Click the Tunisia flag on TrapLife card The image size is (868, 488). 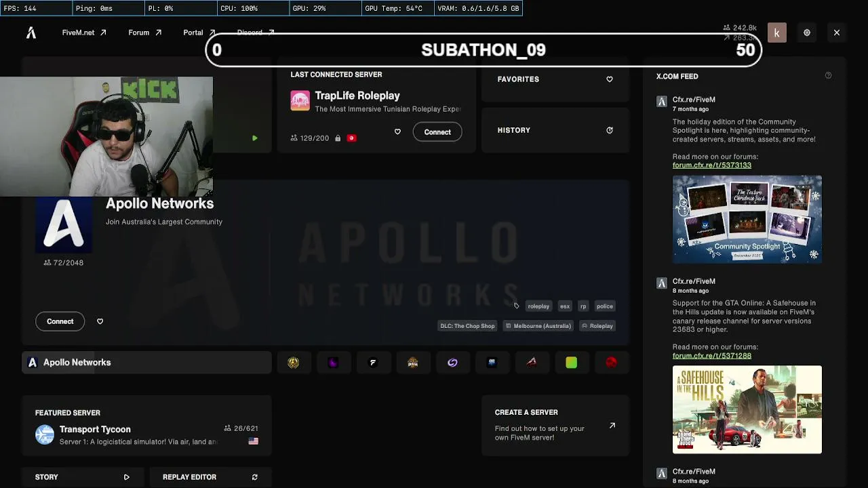[351, 138]
